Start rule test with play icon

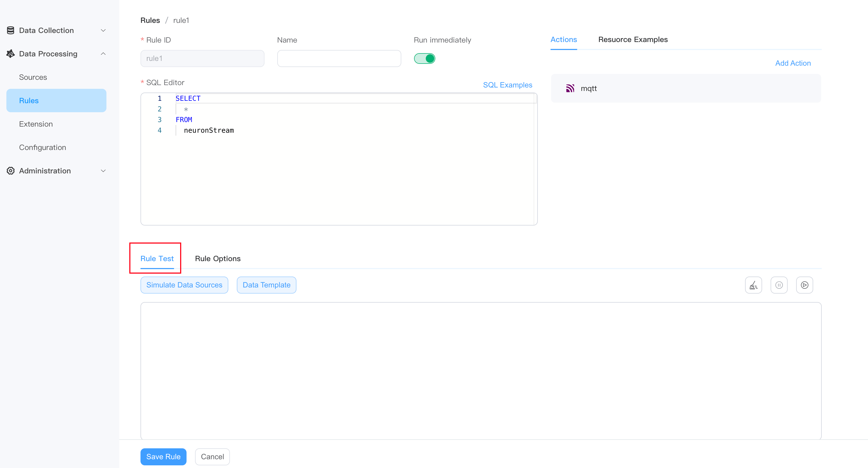click(x=804, y=285)
